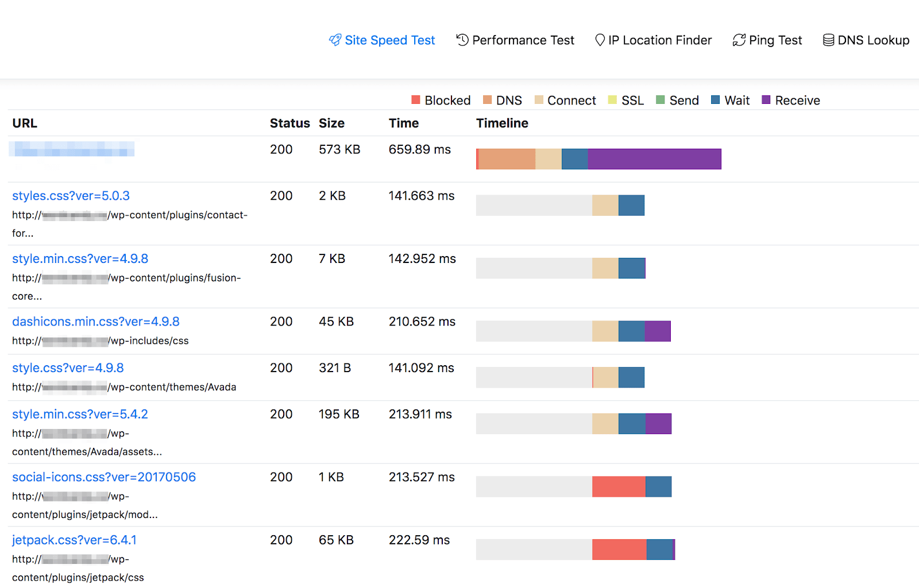Click the rocket icon beside Site Speed Test
Screen dimensions: 919x588
coord(335,40)
